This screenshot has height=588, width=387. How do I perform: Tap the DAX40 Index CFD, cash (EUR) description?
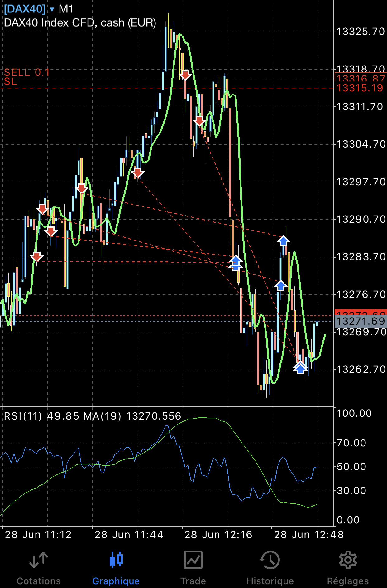[80, 23]
